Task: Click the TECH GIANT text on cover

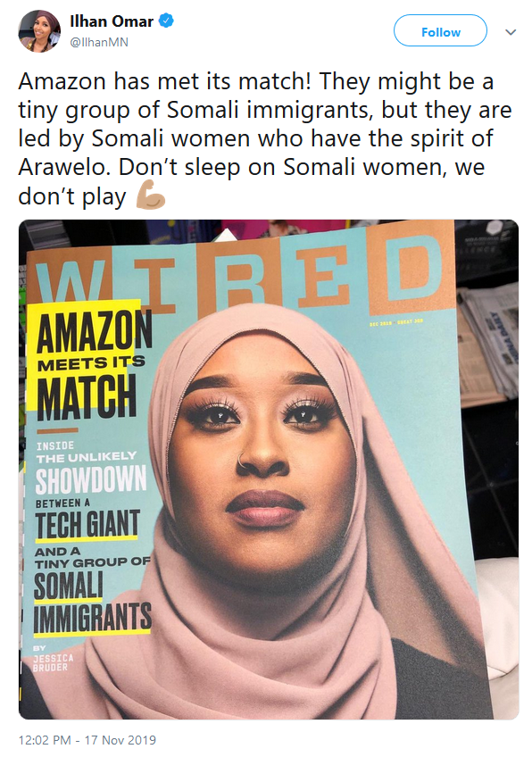Action: (87, 524)
